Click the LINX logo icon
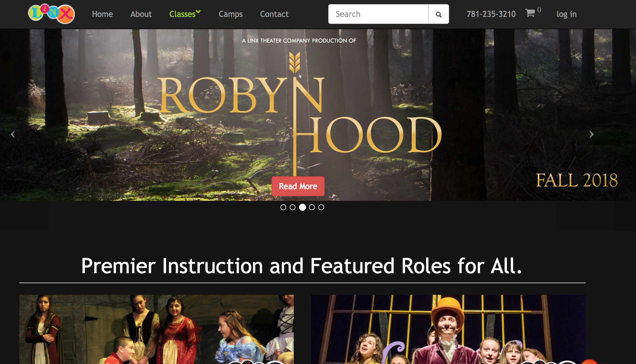This screenshot has height=364, width=636. tap(51, 14)
